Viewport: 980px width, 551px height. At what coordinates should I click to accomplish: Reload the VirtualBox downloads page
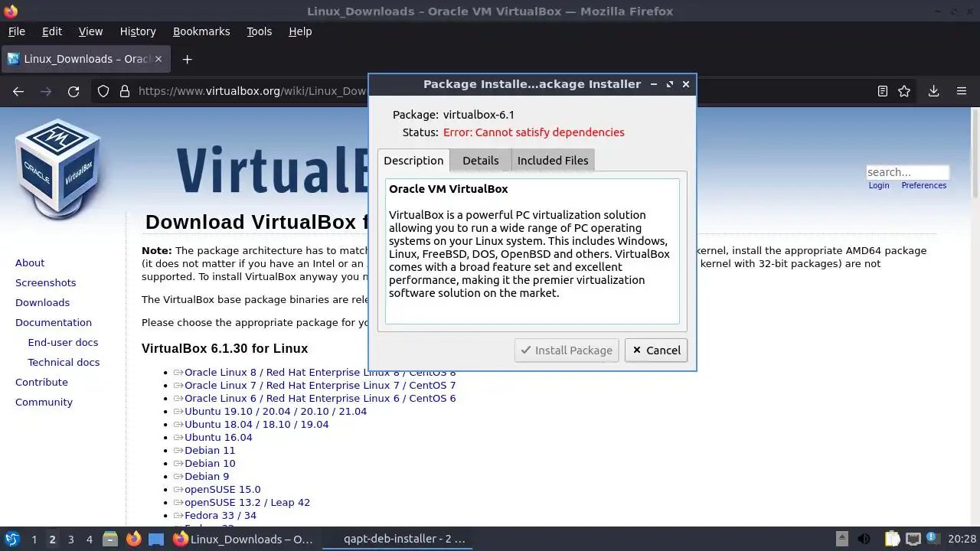(x=73, y=91)
